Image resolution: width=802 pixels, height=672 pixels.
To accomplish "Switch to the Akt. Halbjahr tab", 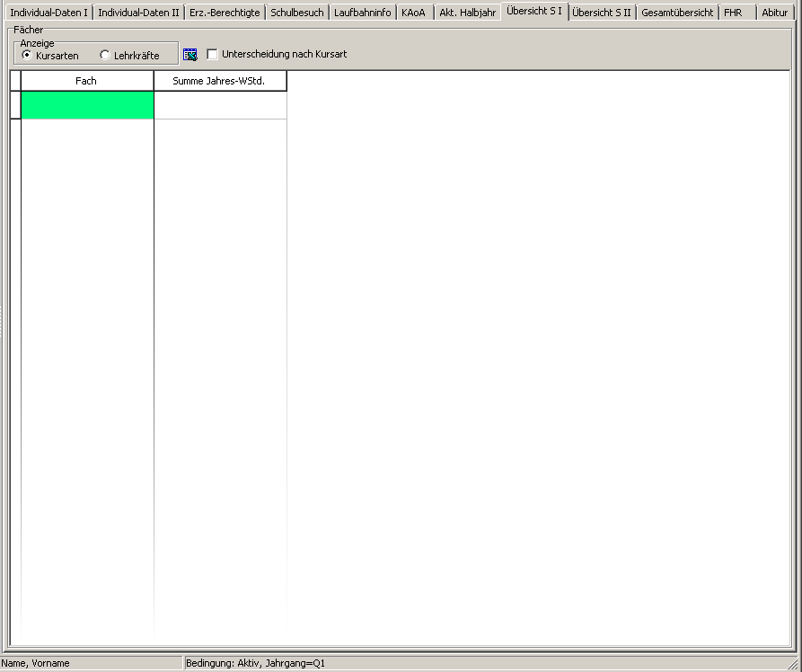I will [467, 13].
